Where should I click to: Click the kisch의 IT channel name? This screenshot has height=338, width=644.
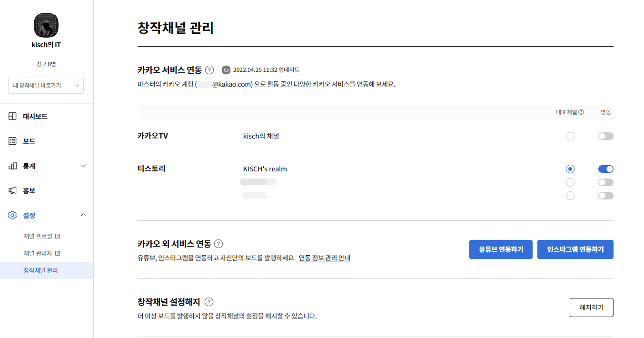(x=46, y=45)
